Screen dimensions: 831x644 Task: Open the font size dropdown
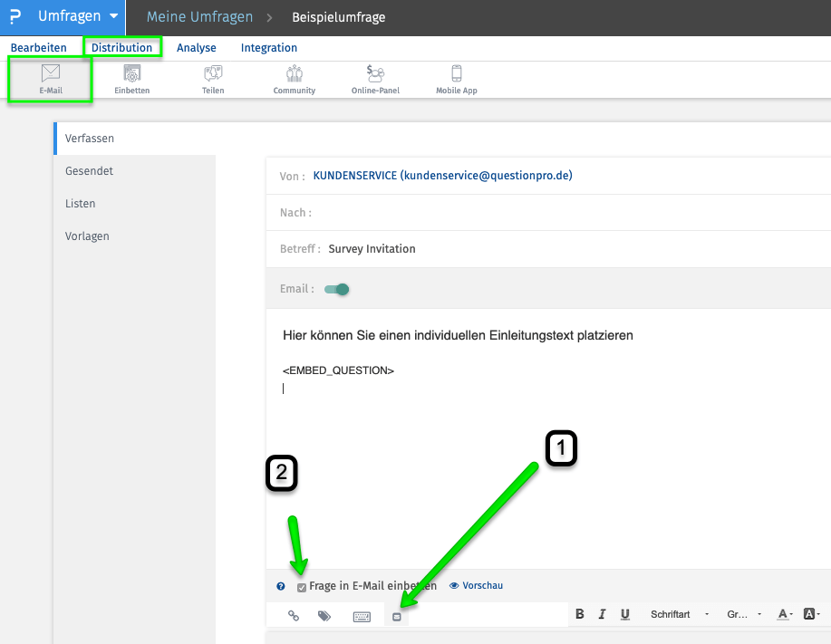click(x=744, y=614)
